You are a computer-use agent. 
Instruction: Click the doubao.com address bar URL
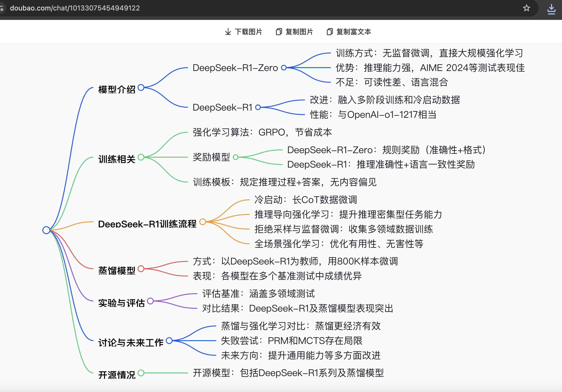[x=75, y=8]
